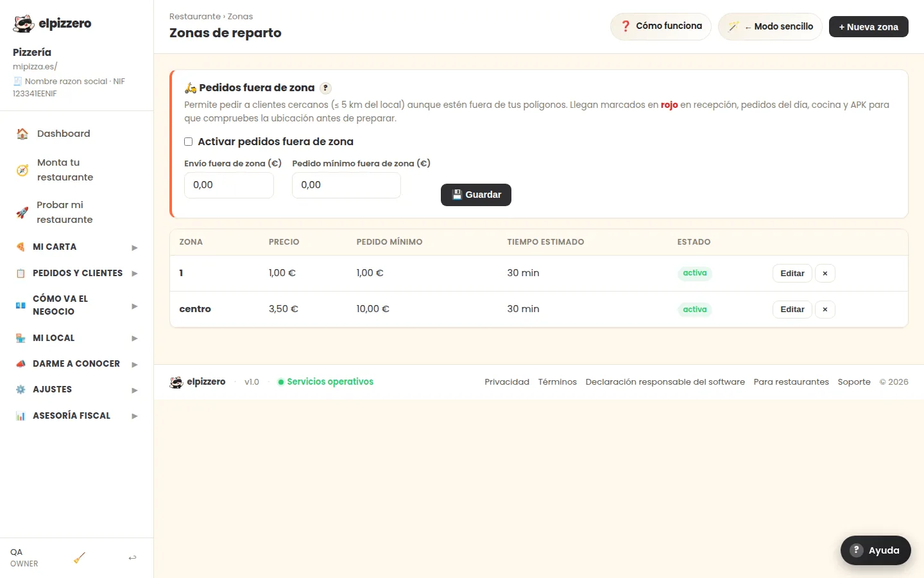Open the Ayuda help widget
This screenshot has height=578, width=924.
(876, 550)
